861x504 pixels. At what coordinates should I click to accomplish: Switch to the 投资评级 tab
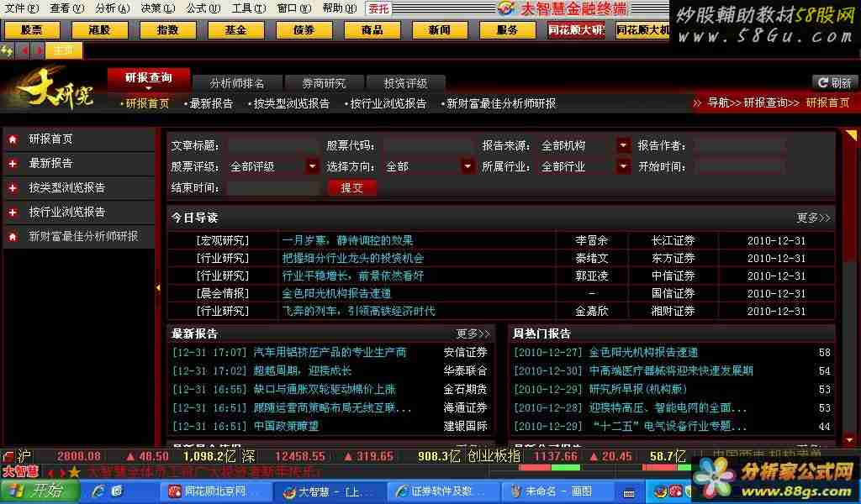click(406, 83)
